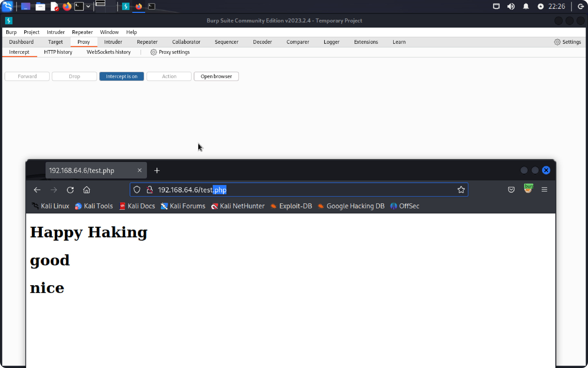588x368 pixels.
Task: Open the Kali Tools bookmark
Action: coord(94,206)
